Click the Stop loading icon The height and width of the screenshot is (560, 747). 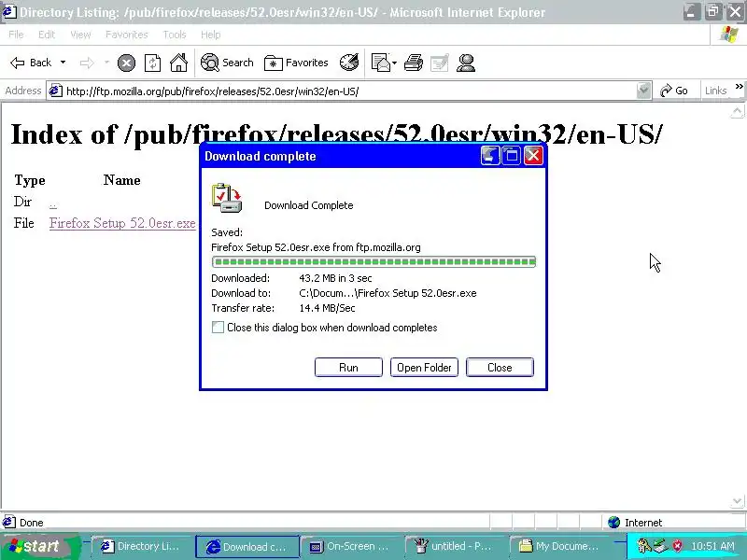tap(126, 63)
